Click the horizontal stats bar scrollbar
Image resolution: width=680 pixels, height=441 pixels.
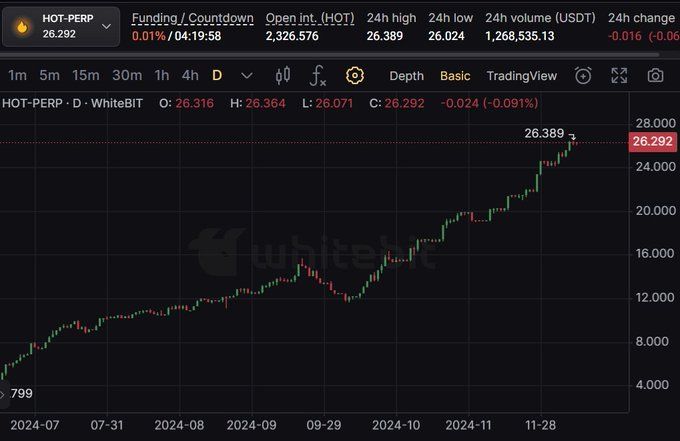pos(330,55)
